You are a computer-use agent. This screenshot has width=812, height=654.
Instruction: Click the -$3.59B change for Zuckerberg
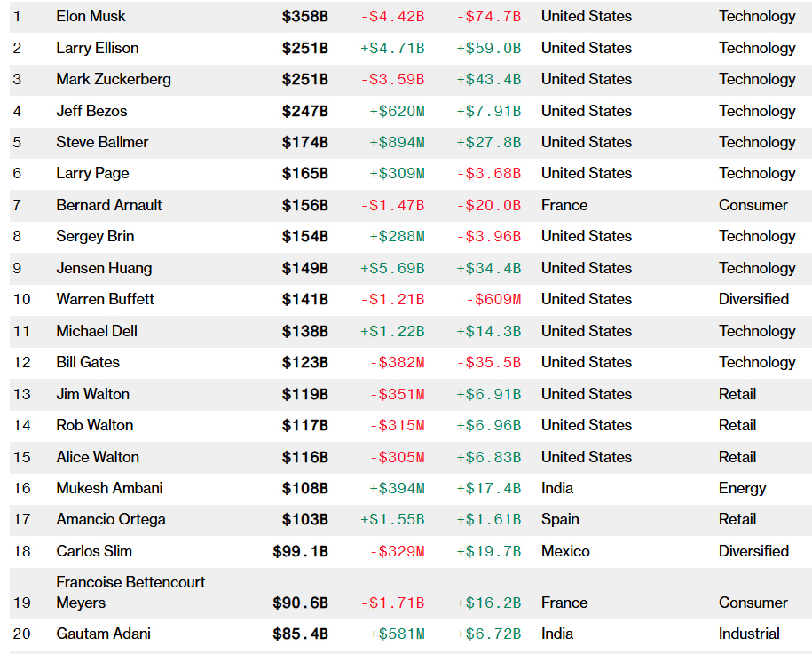pyautogui.click(x=392, y=80)
